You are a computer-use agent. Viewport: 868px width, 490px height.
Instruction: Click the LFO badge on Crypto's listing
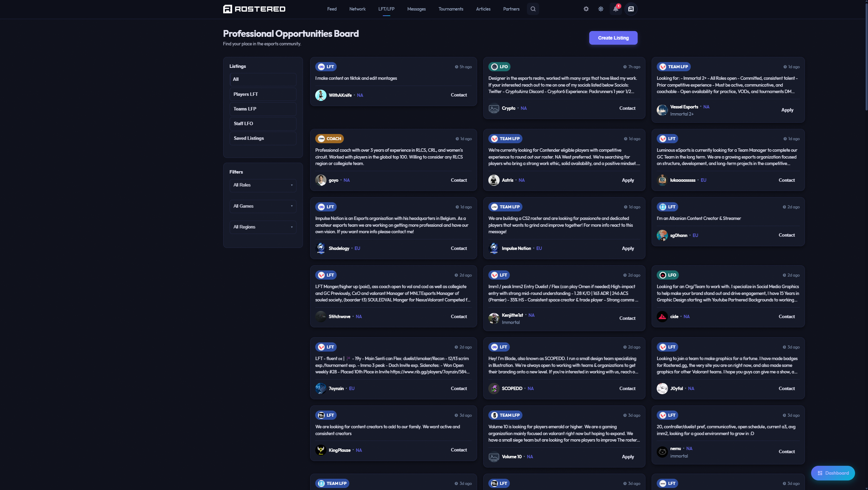(x=499, y=67)
